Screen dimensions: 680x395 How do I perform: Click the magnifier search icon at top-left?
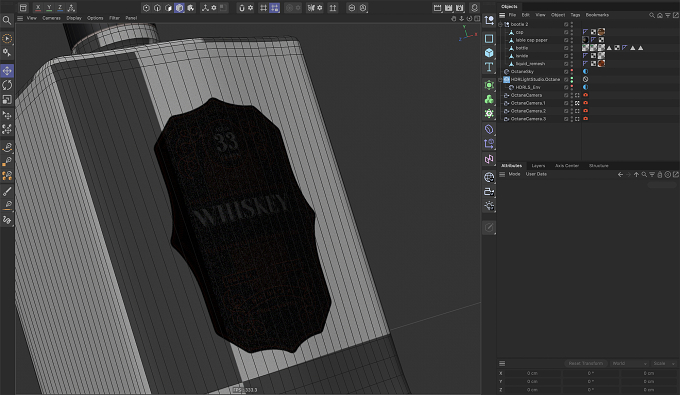click(7, 20)
